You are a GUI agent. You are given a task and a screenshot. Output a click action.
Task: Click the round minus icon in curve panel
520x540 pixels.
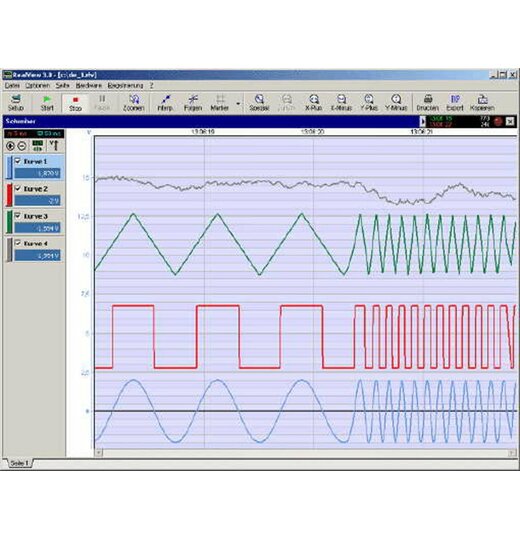(x=22, y=146)
